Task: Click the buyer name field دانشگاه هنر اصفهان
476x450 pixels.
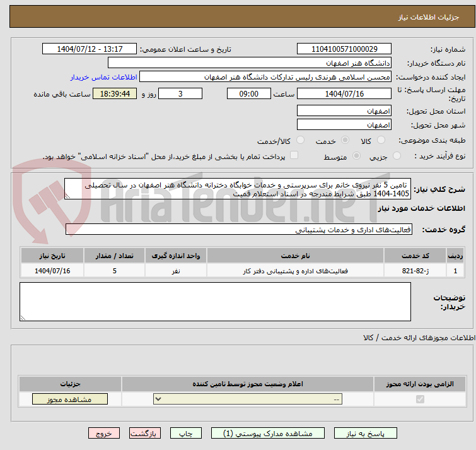Action: pyautogui.click(x=250, y=63)
